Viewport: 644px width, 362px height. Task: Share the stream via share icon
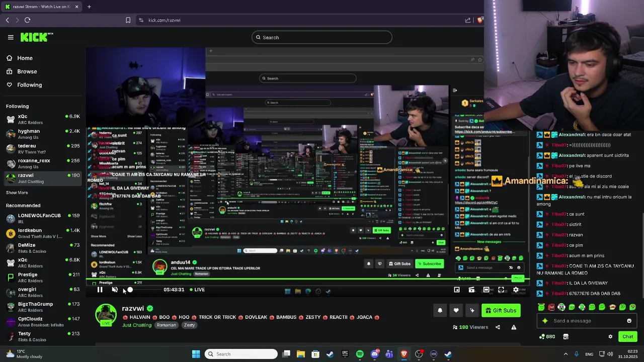(x=498, y=327)
